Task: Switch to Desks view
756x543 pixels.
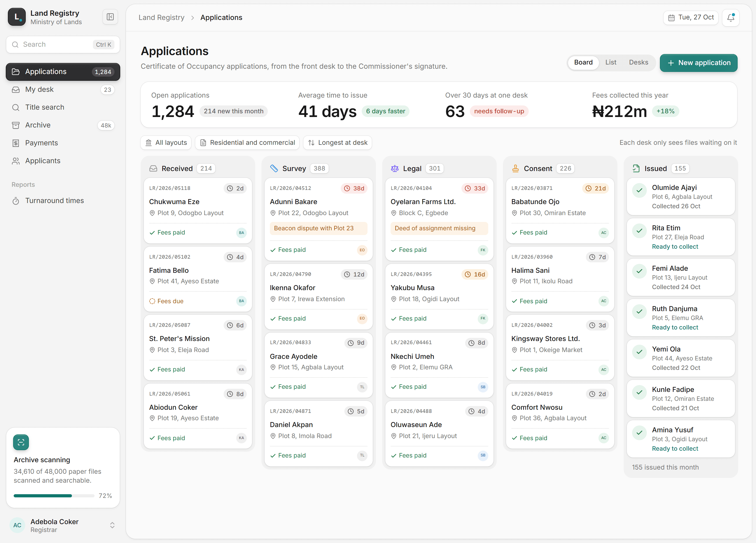Action: pos(638,63)
